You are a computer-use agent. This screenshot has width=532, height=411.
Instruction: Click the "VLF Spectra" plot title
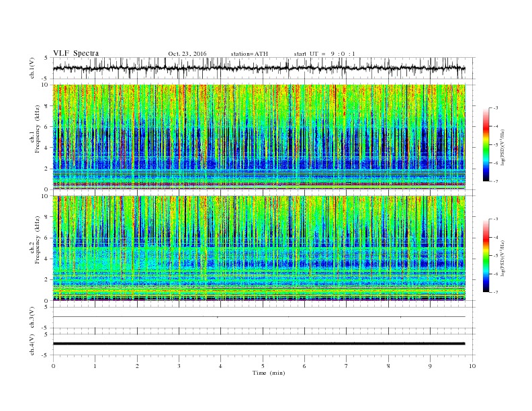[76, 53]
